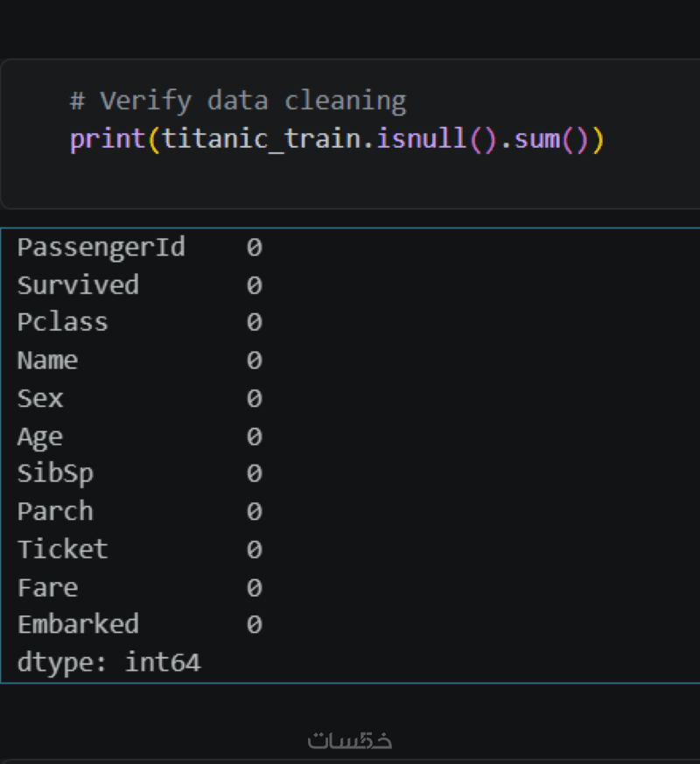
Task: Click the Fare label in output
Action: 47,587
